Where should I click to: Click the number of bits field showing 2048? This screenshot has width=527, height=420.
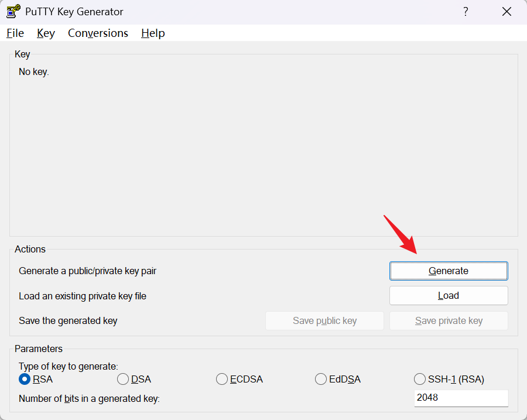(461, 398)
